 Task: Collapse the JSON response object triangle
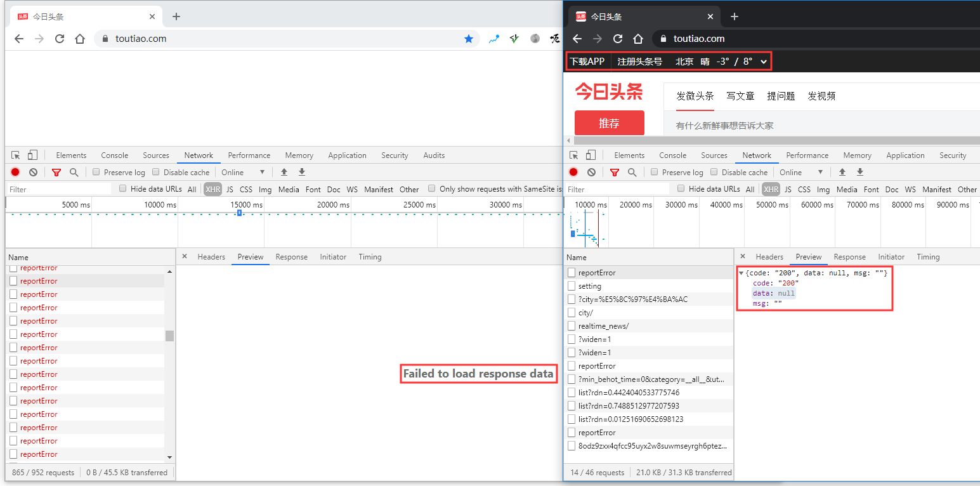pyautogui.click(x=742, y=273)
